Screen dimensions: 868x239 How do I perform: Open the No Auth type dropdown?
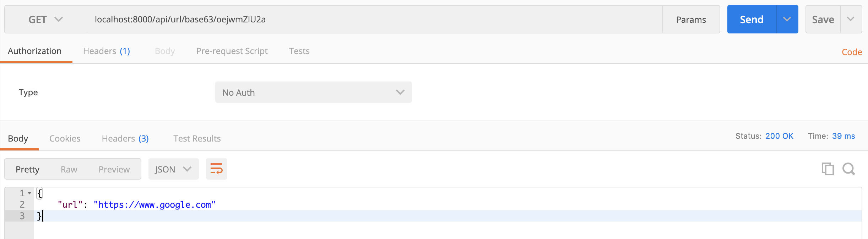[x=313, y=92]
